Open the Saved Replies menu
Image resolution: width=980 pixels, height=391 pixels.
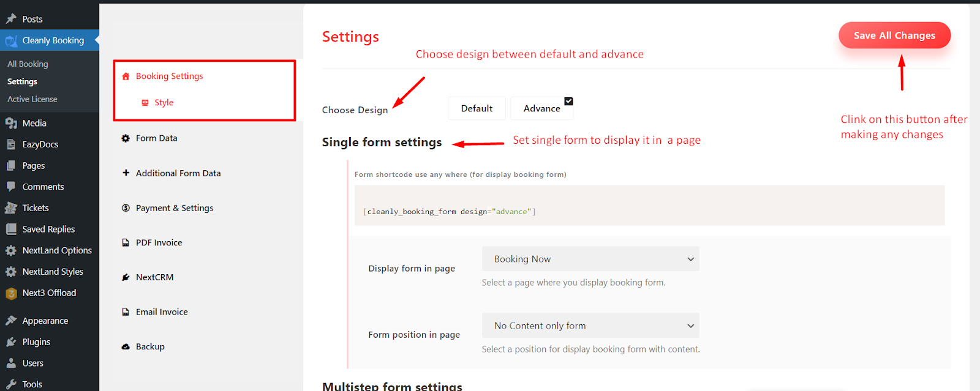pyautogui.click(x=49, y=229)
